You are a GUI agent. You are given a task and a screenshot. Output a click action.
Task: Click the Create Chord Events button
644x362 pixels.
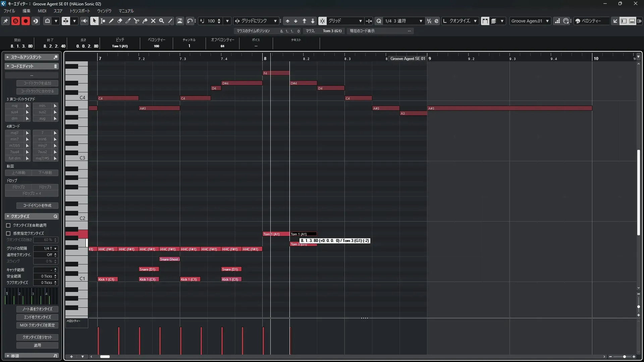37,205
